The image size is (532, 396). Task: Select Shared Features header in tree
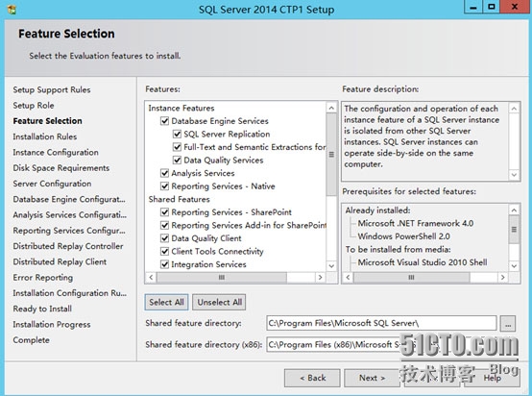(180, 199)
